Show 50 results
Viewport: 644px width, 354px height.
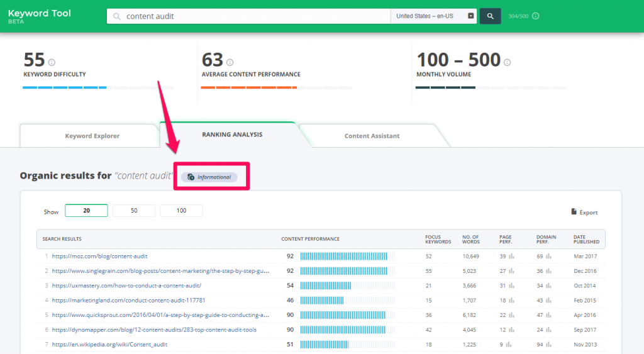[134, 210]
